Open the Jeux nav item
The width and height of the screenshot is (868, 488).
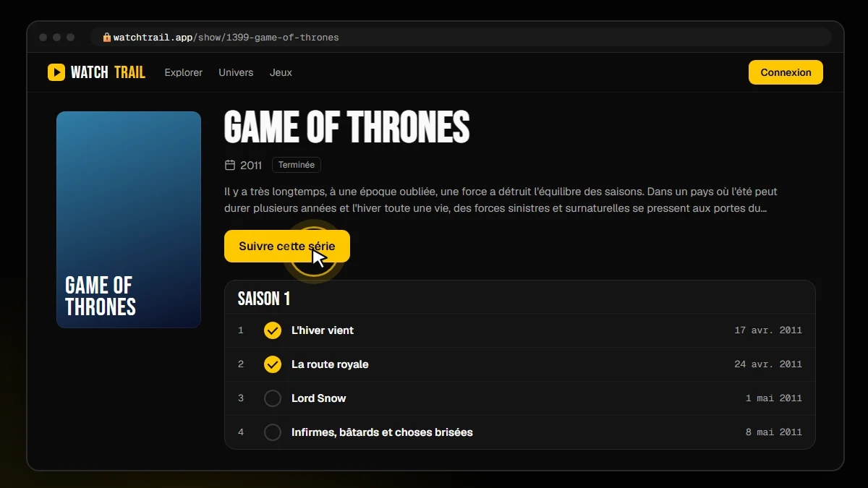coord(281,72)
